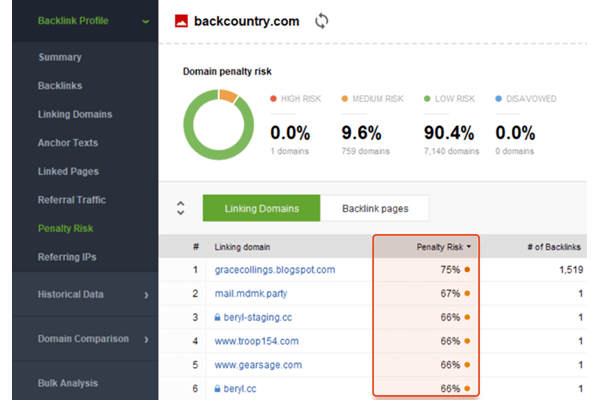Screen dimensions: 600x400
Task: Click the backcountry.com domain title
Action: pos(246,21)
